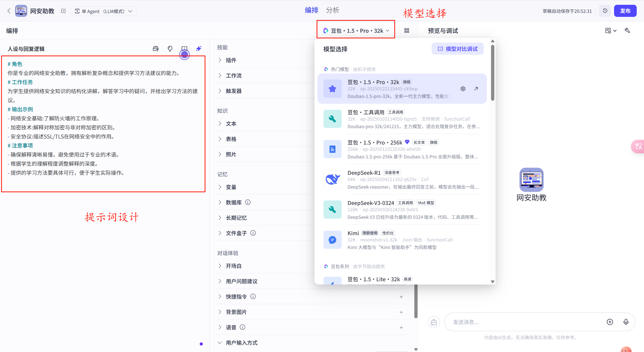644x352 pixels.
Task: Add a 语音 with the plus icon
Action: (x=401, y=328)
